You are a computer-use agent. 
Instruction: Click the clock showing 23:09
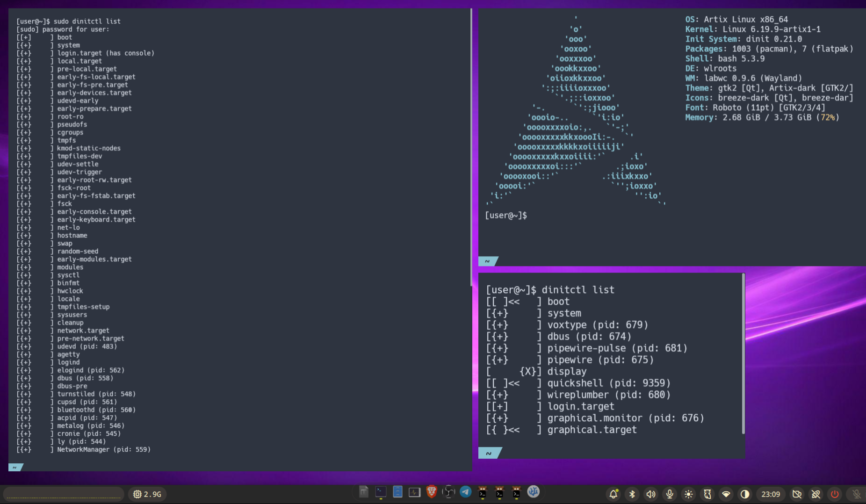pos(771,494)
